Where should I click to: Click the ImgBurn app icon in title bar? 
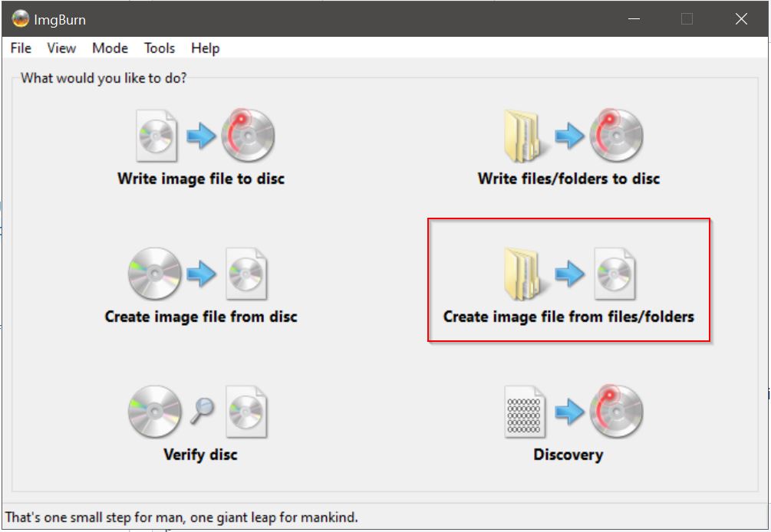pyautogui.click(x=21, y=18)
